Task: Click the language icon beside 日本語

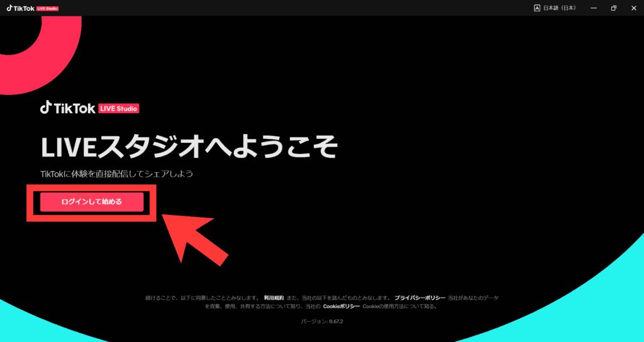Action: [537, 8]
